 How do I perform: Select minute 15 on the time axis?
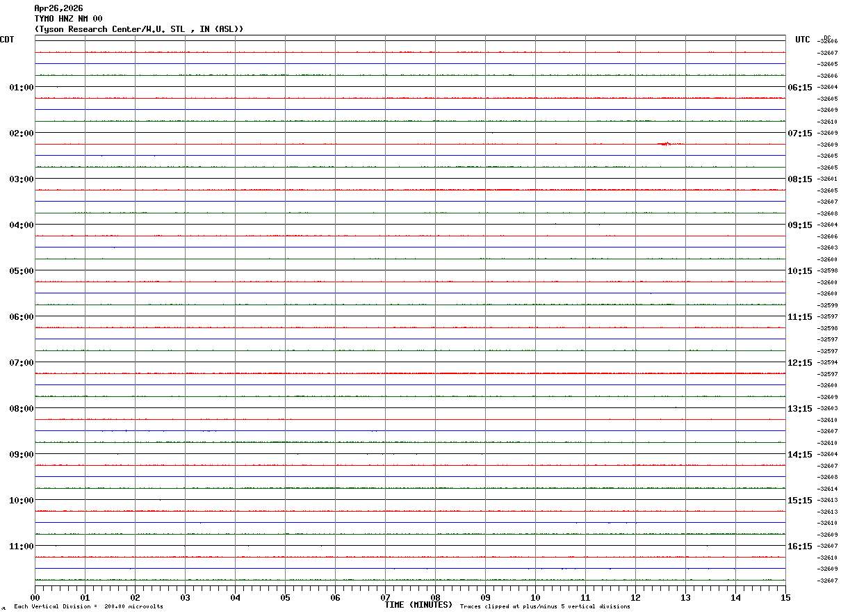point(785,597)
